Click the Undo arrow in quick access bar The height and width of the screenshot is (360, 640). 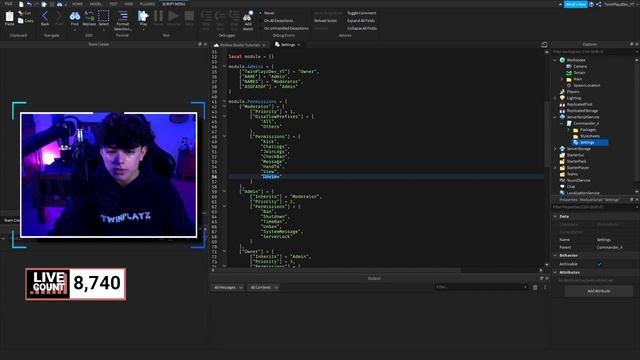[29, 4]
